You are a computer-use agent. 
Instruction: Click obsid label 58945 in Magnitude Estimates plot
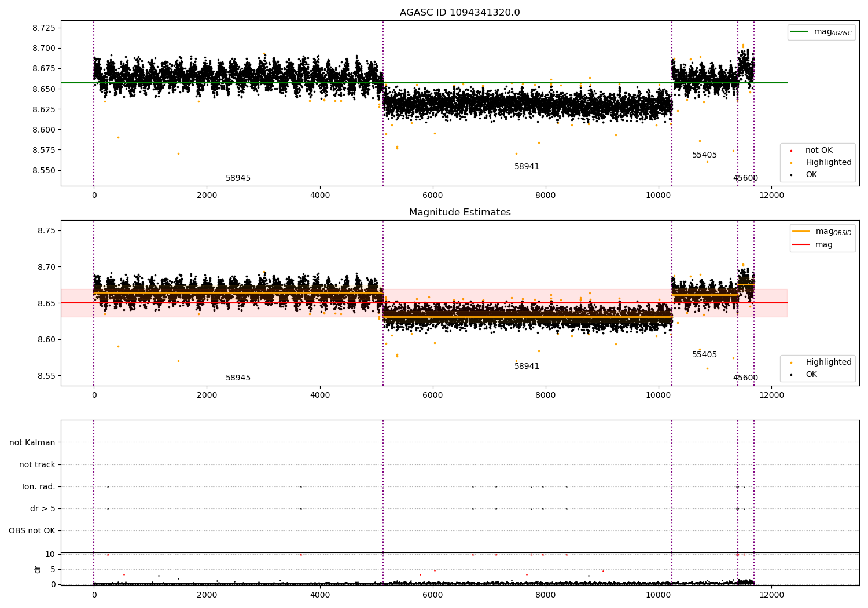point(238,378)
